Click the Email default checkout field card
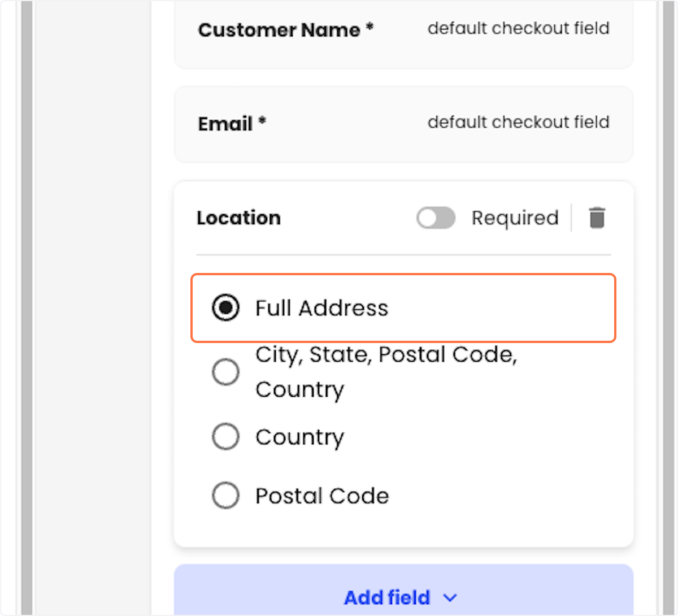Screen dimensions: 678x616 (x=403, y=124)
